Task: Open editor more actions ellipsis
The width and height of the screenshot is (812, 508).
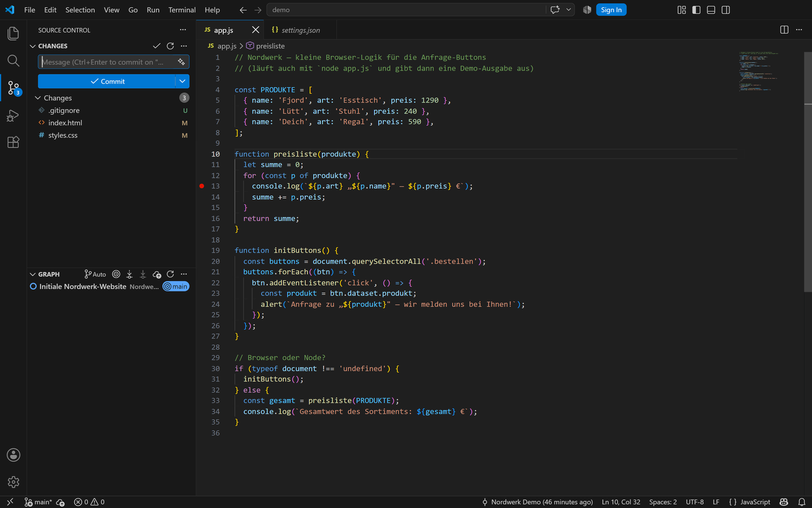Action: [798, 30]
